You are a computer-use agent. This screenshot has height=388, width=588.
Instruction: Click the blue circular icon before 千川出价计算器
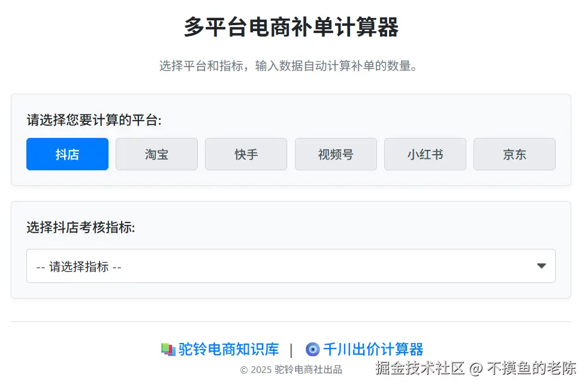click(313, 350)
